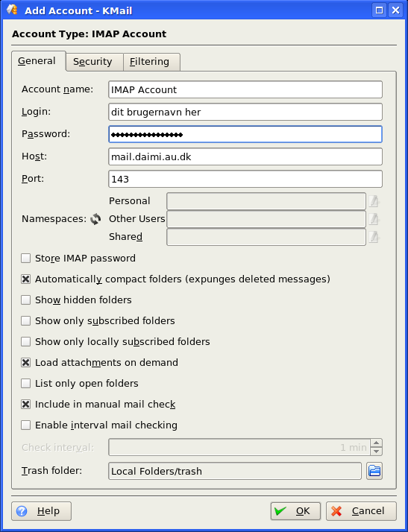Click the Other Users namespace field

[x=266, y=219]
